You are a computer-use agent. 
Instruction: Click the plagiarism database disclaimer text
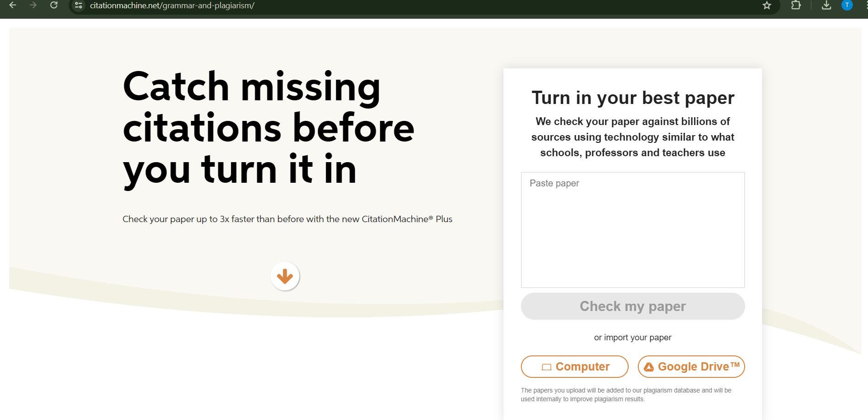click(626, 395)
